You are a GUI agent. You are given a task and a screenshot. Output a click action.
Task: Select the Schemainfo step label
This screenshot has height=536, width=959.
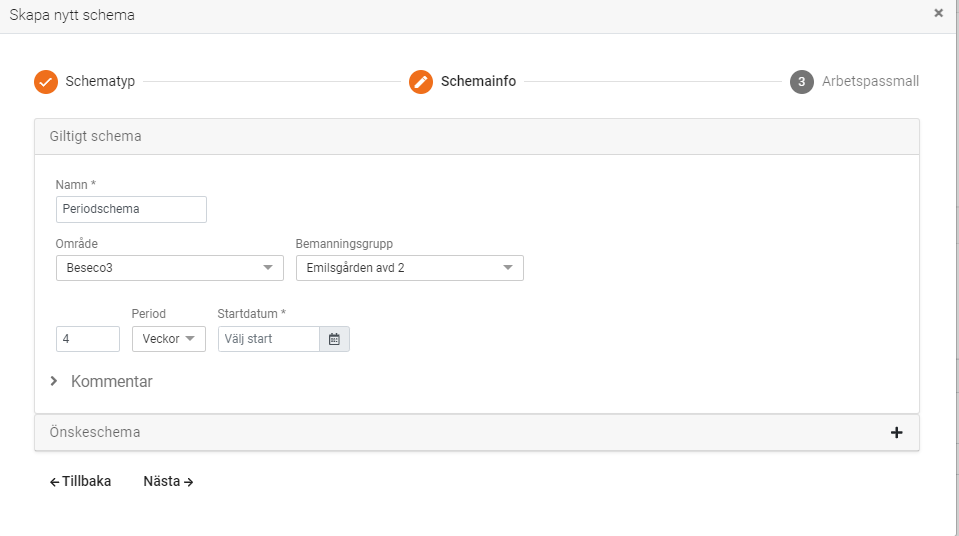478,82
